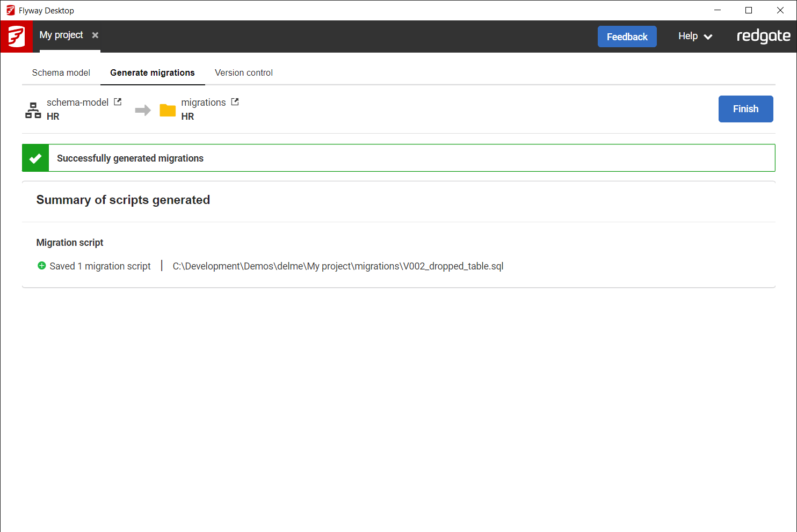This screenshot has height=532, width=797.
Task: Open the Version control tab
Action: click(244, 72)
